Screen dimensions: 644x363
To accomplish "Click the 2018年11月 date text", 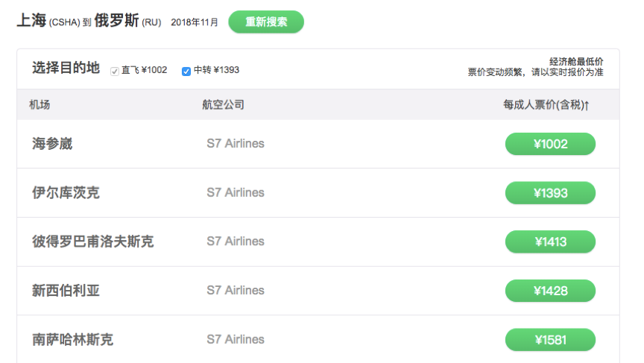I will [195, 22].
